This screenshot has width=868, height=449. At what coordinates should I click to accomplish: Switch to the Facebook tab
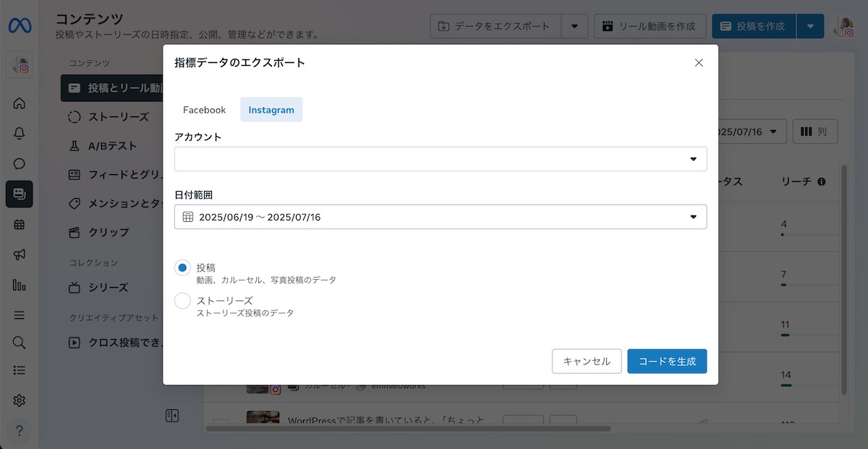204,110
